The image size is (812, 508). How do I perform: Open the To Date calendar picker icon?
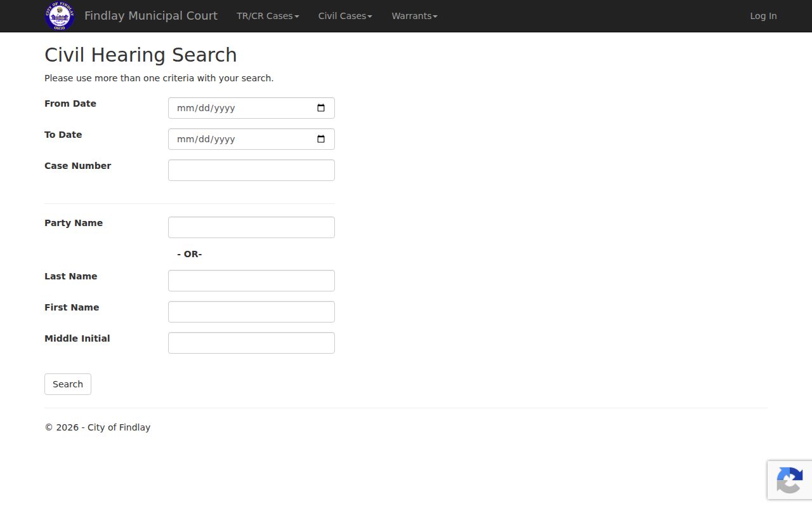click(321, 139)
